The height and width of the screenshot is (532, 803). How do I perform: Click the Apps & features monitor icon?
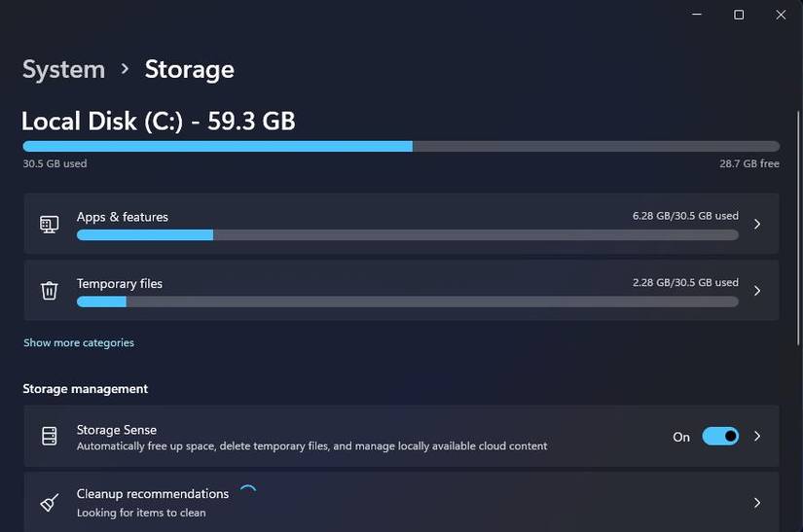tap(49, 224)
